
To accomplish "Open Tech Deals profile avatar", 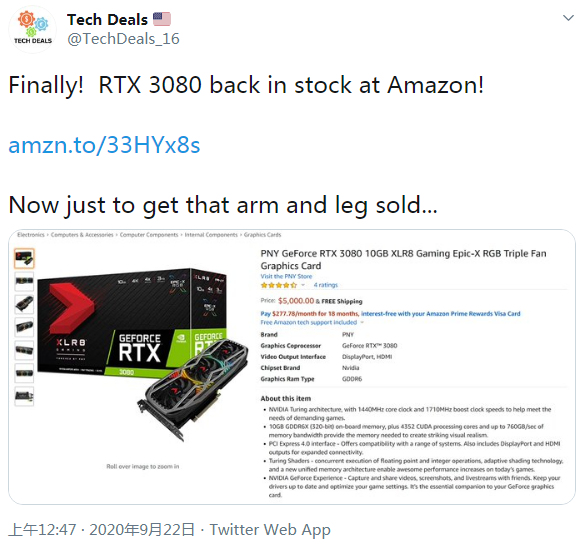I will pos(32,29).
